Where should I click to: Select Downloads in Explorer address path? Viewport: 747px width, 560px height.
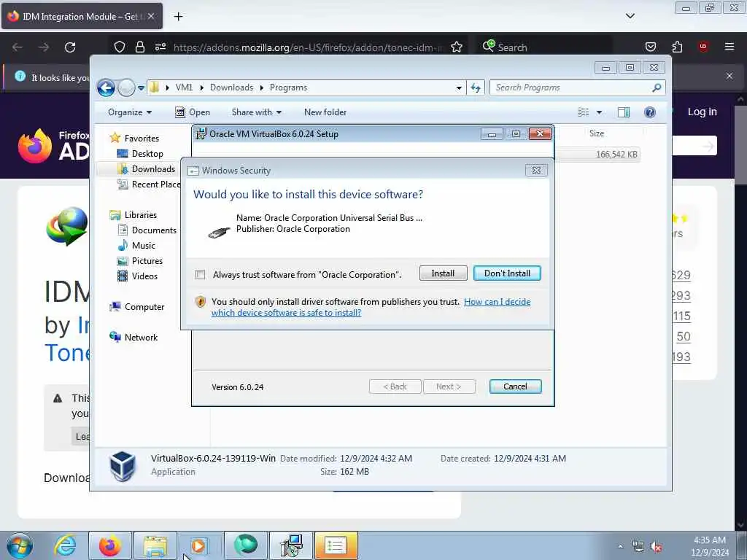tap(231, 87)
